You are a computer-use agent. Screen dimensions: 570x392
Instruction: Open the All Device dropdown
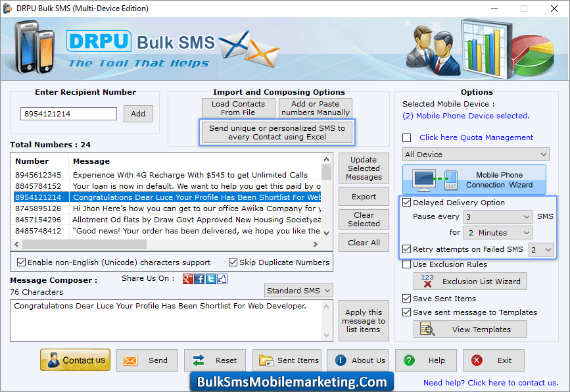pos(475,155)
